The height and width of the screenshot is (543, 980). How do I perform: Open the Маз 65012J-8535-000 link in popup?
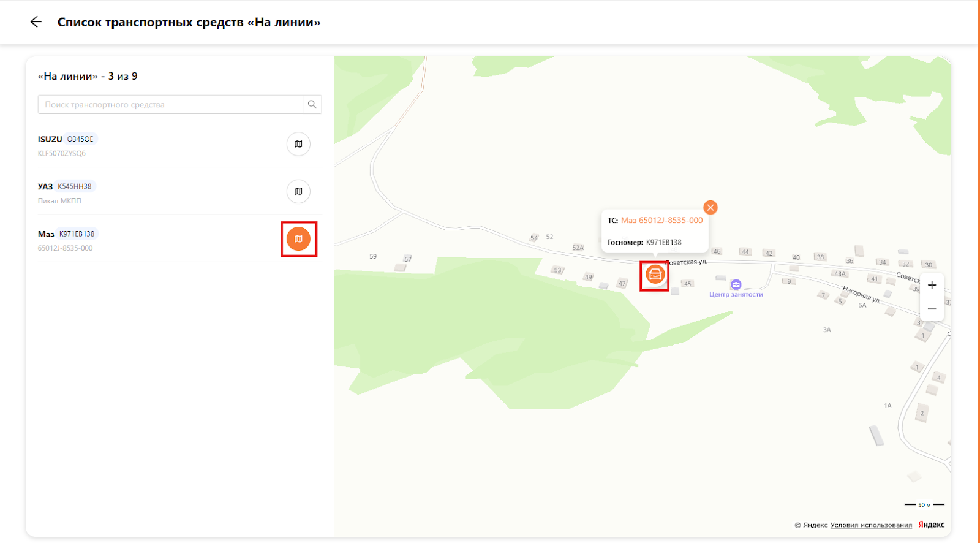click(661, 221)
